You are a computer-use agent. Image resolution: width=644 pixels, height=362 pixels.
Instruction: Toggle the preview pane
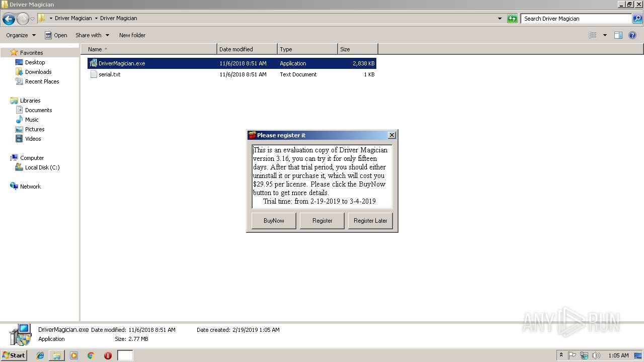pyautogui.click(x=618, y=35)
